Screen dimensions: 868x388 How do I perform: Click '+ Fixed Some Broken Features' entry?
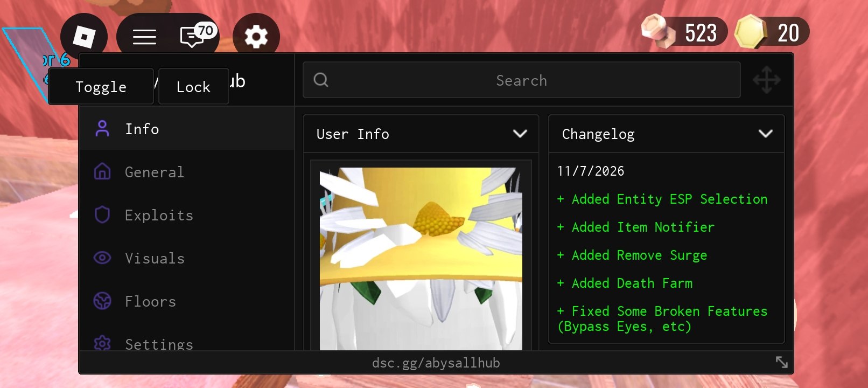point(662,318)
